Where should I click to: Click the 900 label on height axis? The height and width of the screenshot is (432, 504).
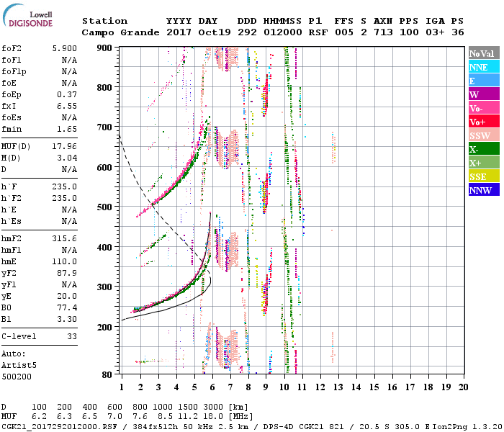[x=104, y=48]
